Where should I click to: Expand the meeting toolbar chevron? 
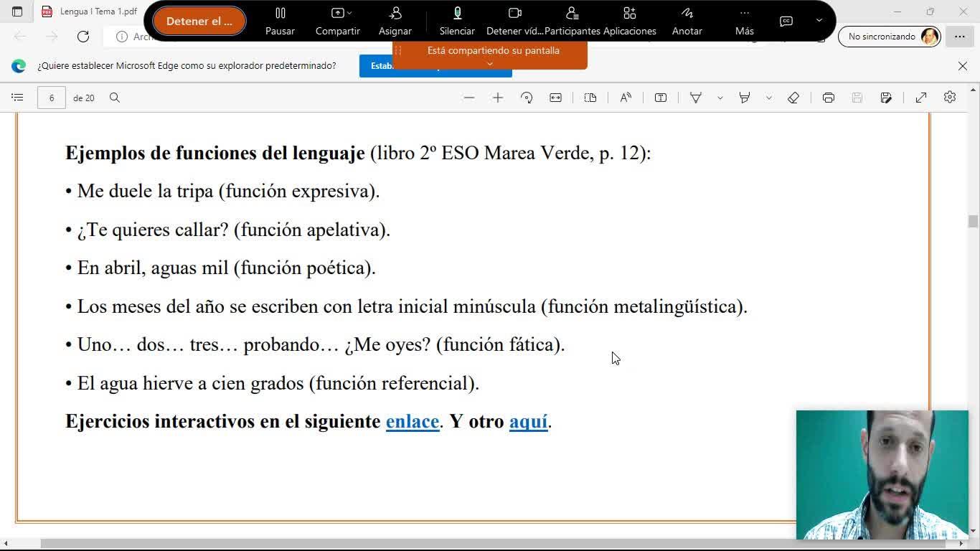[819, 21]
